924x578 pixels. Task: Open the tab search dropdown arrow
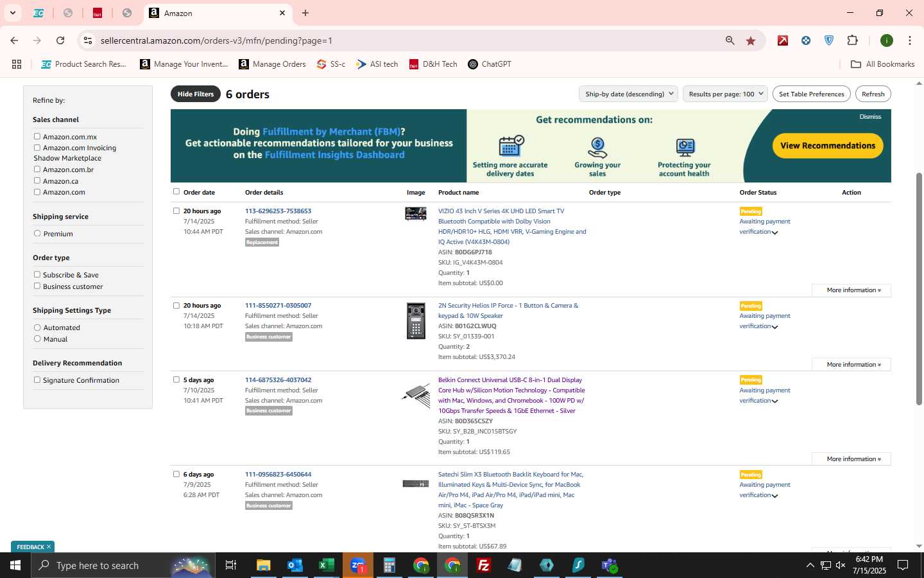pyautogui.click(x=12, y=13)
